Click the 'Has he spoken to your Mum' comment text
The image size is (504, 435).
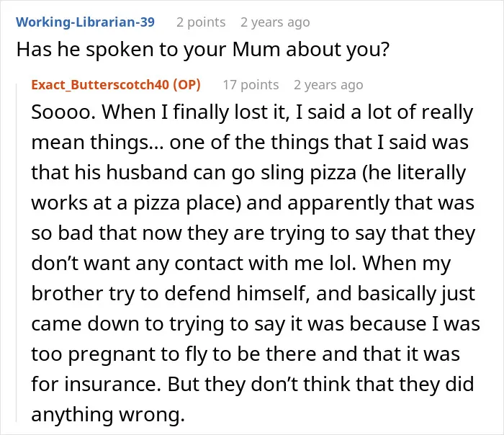[202, 50]
